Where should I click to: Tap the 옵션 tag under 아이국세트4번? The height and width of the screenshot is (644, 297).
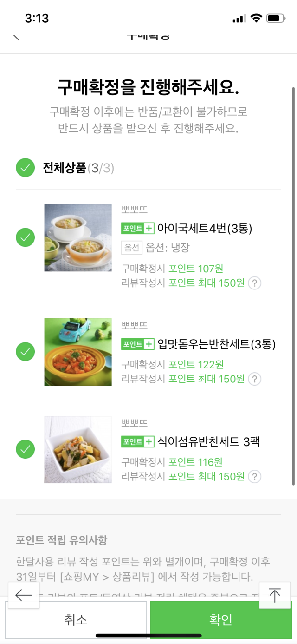click(132, 248)
